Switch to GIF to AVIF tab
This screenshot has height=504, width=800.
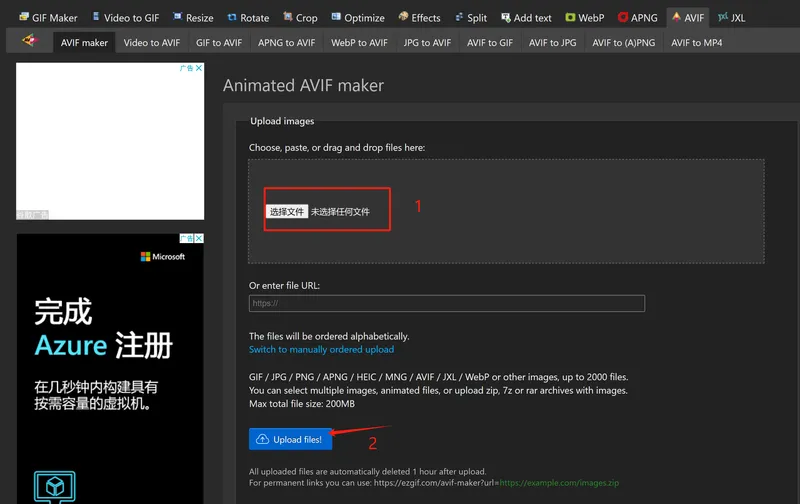[219, 43]
